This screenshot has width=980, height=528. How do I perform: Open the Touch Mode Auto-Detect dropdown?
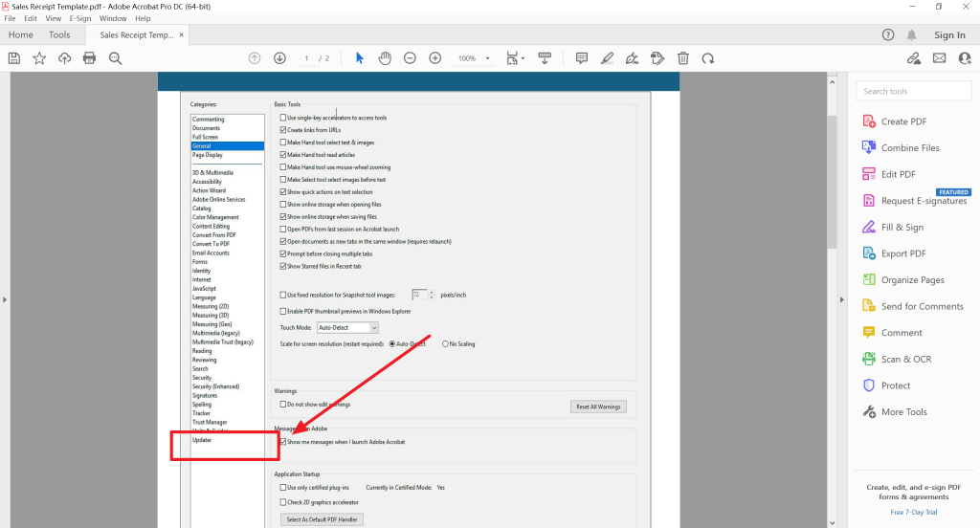coord(347,327)
